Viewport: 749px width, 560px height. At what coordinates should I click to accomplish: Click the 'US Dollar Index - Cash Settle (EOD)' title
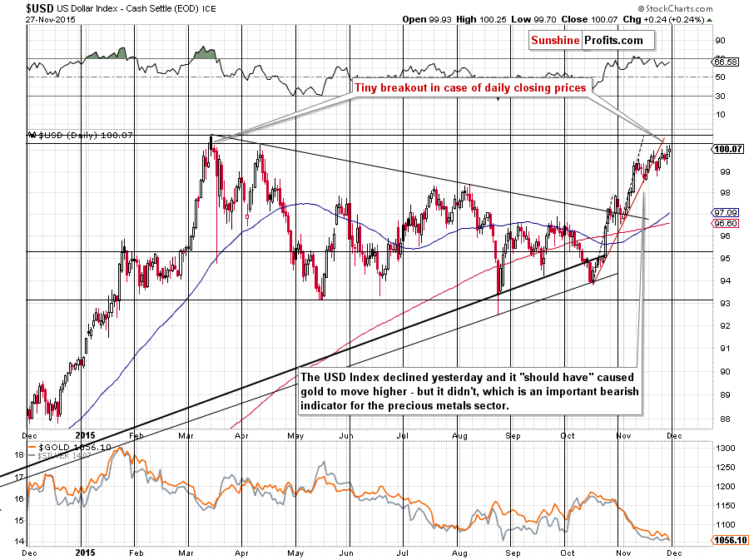pyautogui.click(x=128, y=8)
